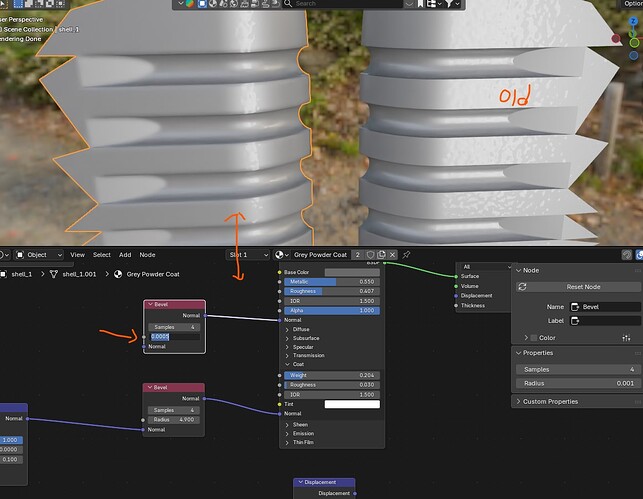Open the material browse sphere icon
The width and height of the screenshot is (643, 499).
[x=281, y=255]
